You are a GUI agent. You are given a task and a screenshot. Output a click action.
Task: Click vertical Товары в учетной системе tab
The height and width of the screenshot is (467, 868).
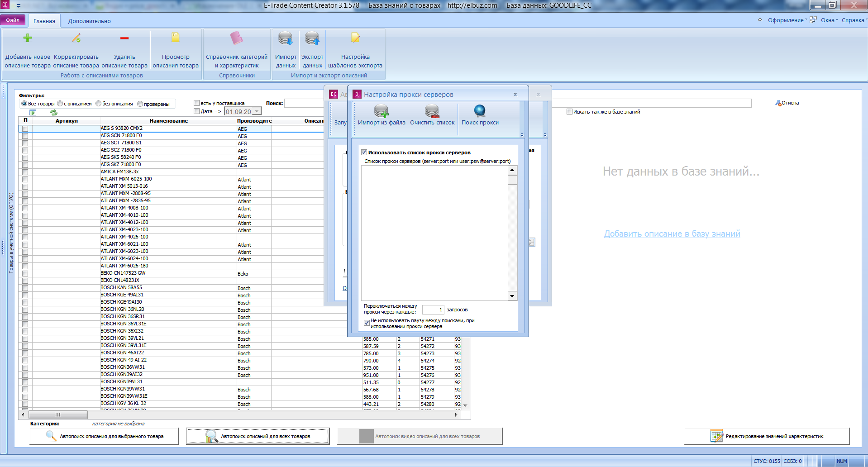[11, 233]
